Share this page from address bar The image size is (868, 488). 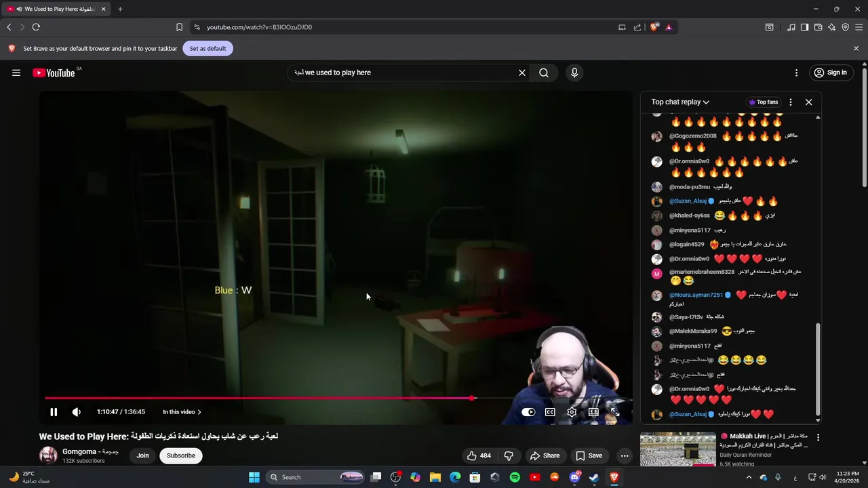637,27
